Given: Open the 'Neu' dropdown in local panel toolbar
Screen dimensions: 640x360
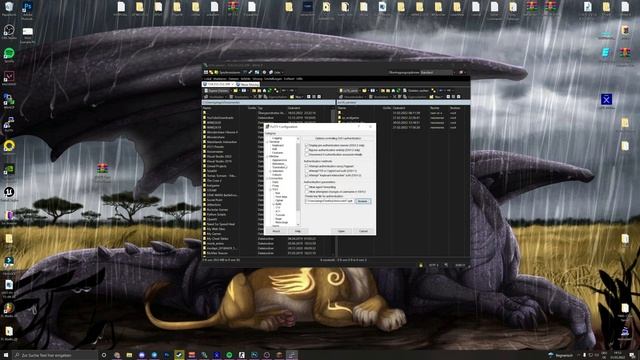Looking at the screenshot, I should pos(296,97).
